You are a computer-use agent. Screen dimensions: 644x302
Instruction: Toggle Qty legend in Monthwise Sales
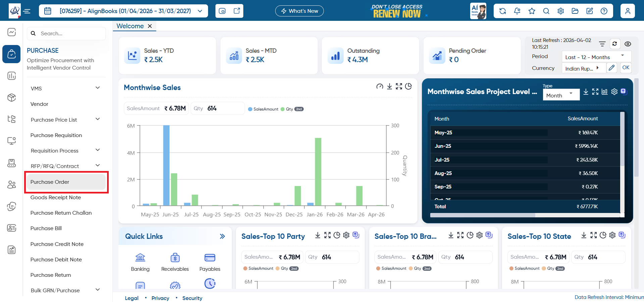(292, 109)
